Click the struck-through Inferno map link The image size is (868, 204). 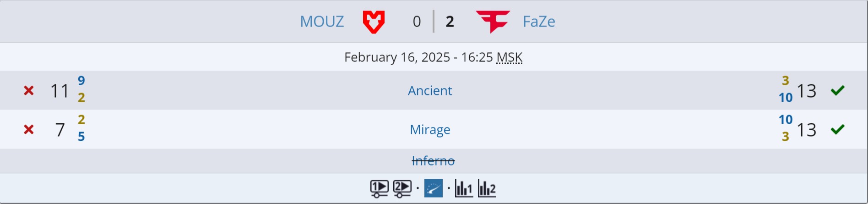[x=433, y=161]
